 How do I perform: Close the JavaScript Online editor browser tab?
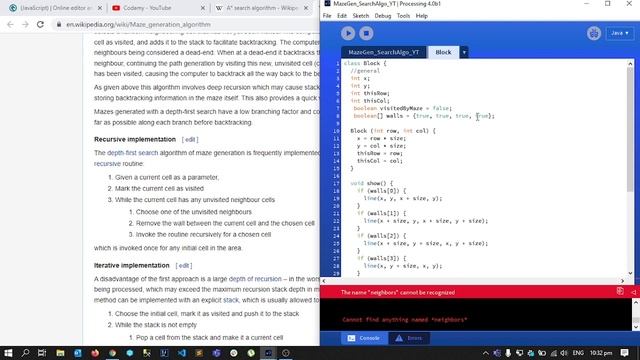(100, 8)
